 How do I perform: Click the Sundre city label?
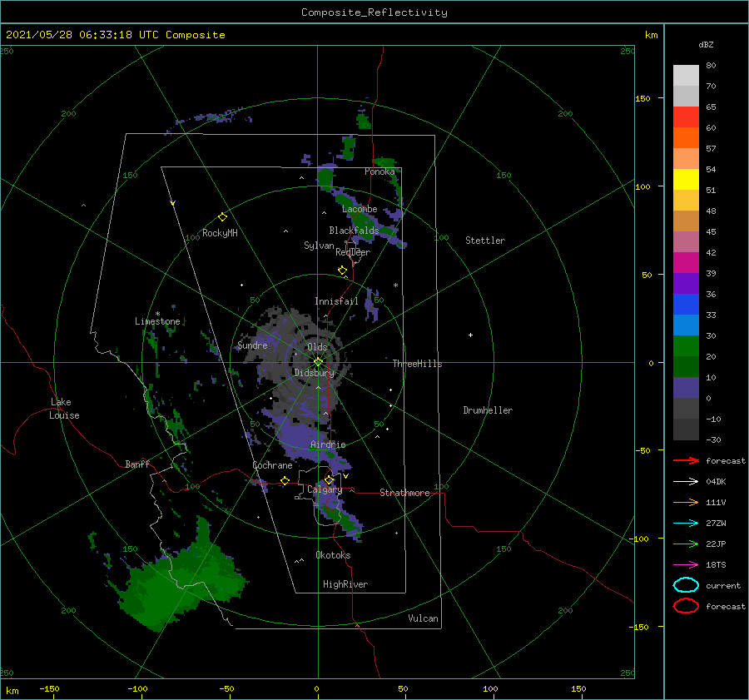click(252, 345)
